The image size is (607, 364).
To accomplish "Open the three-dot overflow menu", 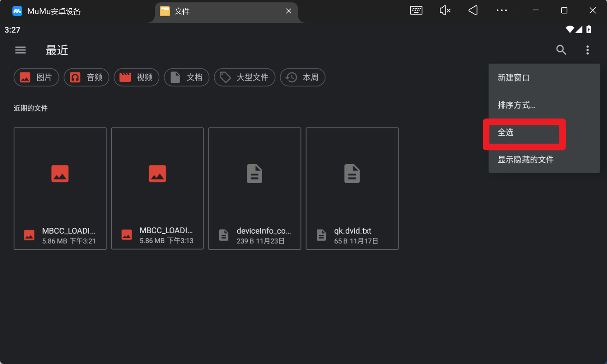I will [x=587, y=50].
